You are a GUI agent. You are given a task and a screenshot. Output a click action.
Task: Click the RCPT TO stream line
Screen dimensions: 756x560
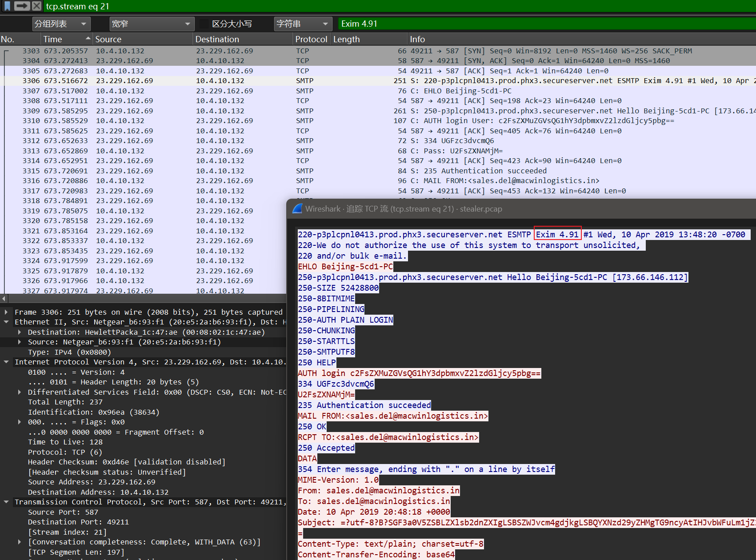coord(388,437)
